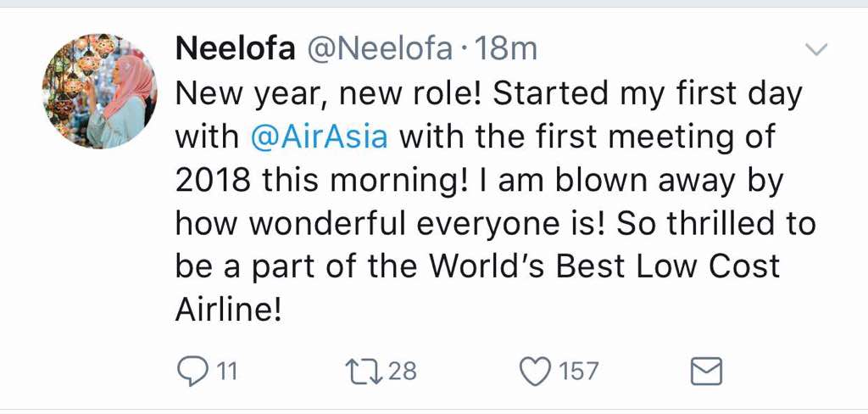Click the display name Neelofa
The image size is (868, 414).
235,49
